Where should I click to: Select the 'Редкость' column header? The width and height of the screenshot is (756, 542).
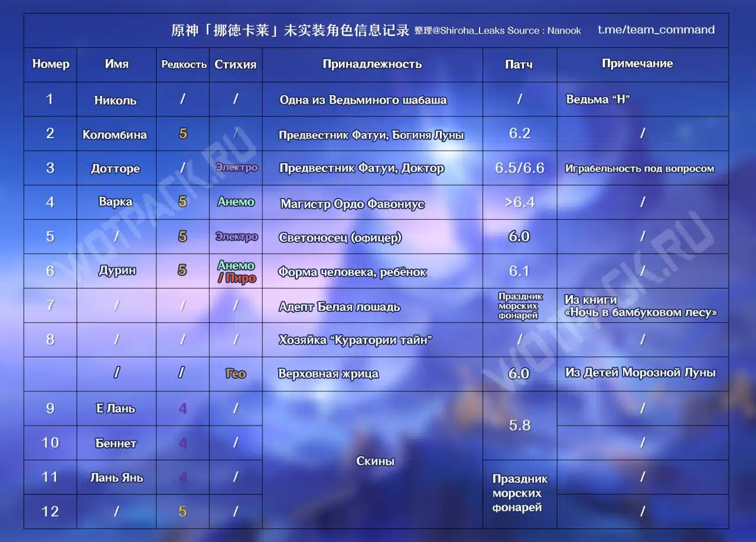[184, 64]
